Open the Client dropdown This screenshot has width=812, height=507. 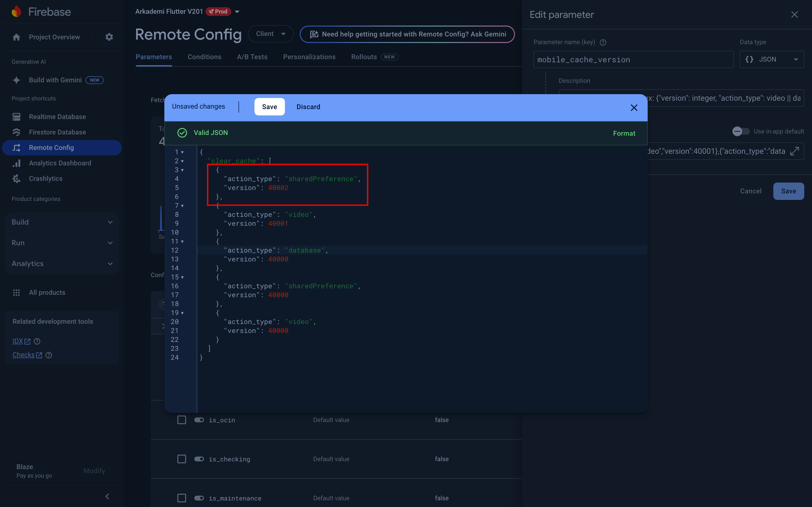pyautogui.click(x=270, y=34)
